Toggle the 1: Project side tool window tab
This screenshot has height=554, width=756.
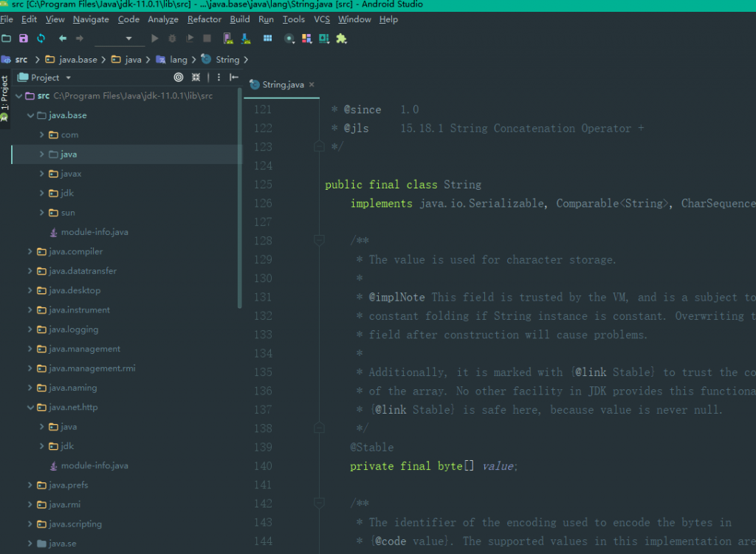point(4,94)
